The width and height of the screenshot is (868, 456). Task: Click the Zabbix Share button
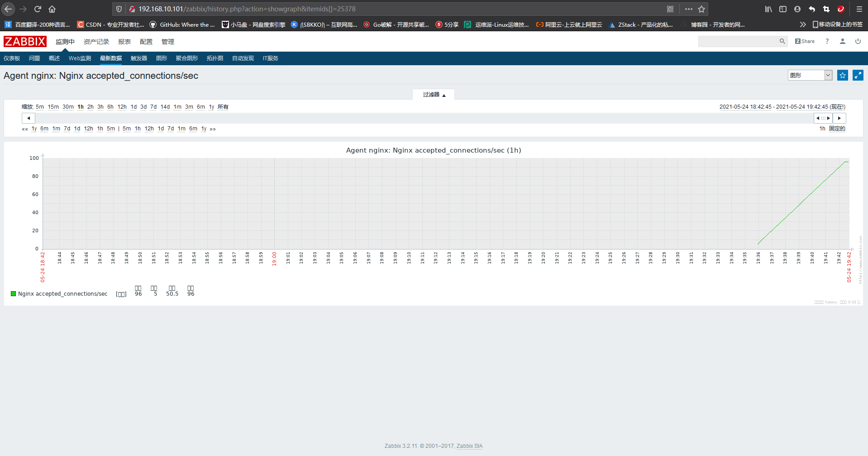[805, 41]
